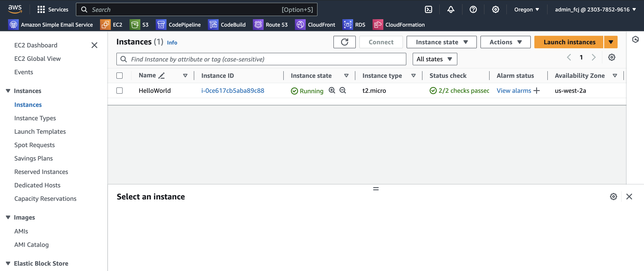Open the Services grid menu

53,9
